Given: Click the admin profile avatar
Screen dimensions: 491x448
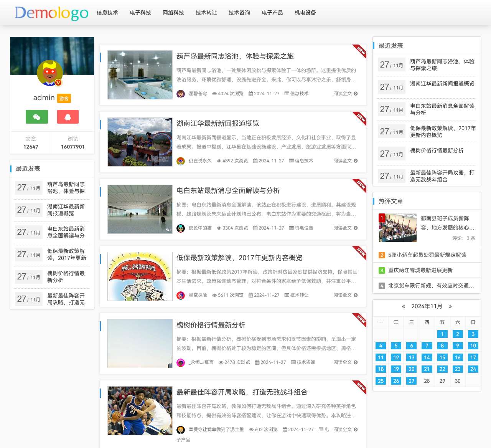Looking at the screenshot, I should [x=50, y=73].
